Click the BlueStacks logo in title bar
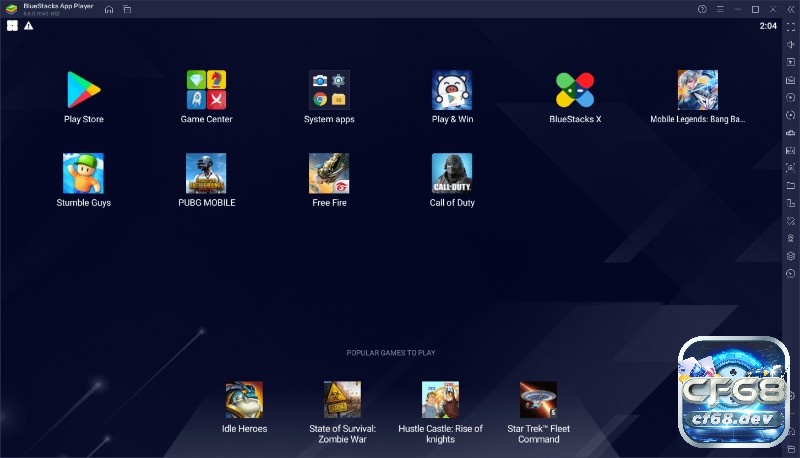The height and width of the screenshot is (458, 800). coord(12,9)
